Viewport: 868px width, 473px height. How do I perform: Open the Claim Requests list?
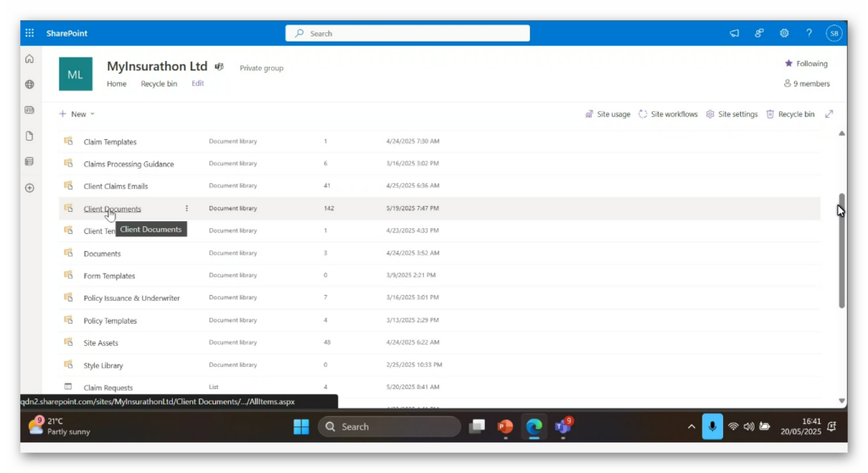(x=108, y=387)
